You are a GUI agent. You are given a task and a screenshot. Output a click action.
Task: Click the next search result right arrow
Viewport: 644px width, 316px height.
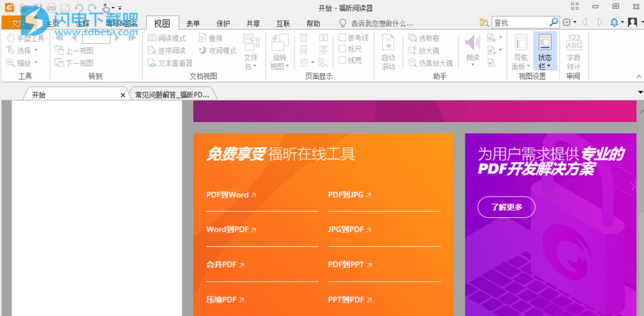pyautogui.click(x=600, y=22)
